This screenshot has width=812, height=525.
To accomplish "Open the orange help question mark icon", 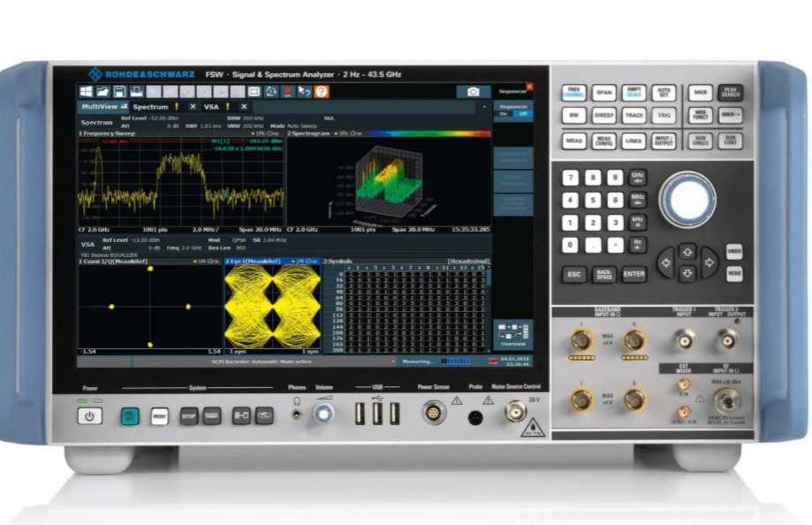I will [322, 92].
